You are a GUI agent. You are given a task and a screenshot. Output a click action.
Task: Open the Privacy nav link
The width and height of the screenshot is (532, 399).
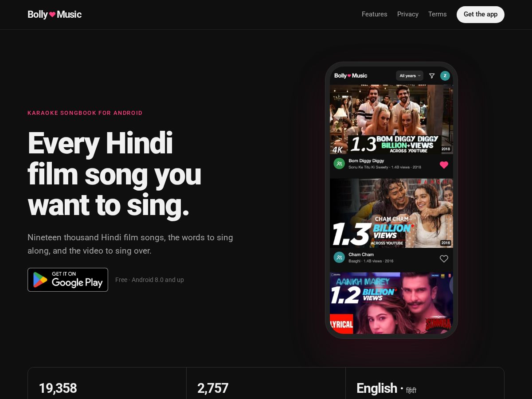408,14
